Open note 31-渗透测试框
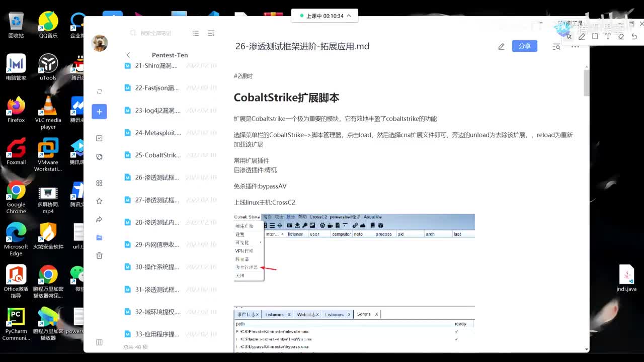The width and height of the screenshot is (644, 362). [x=170, y=290]
